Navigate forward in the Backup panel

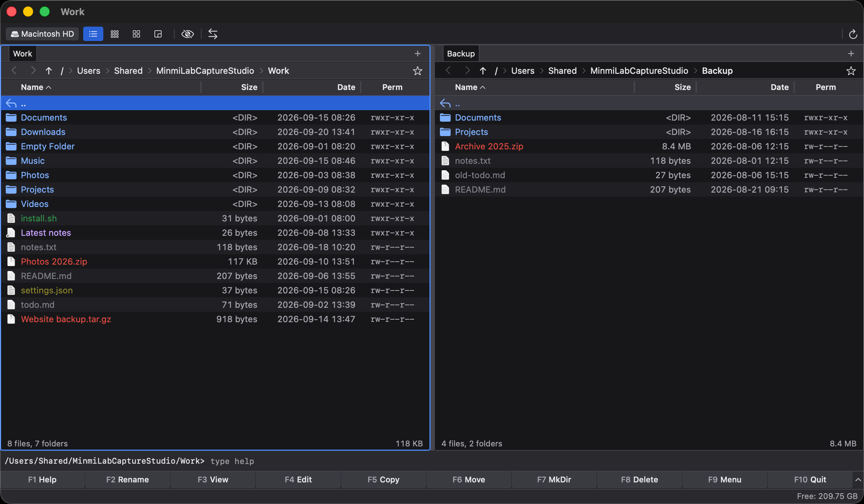(x=467, y=71)
